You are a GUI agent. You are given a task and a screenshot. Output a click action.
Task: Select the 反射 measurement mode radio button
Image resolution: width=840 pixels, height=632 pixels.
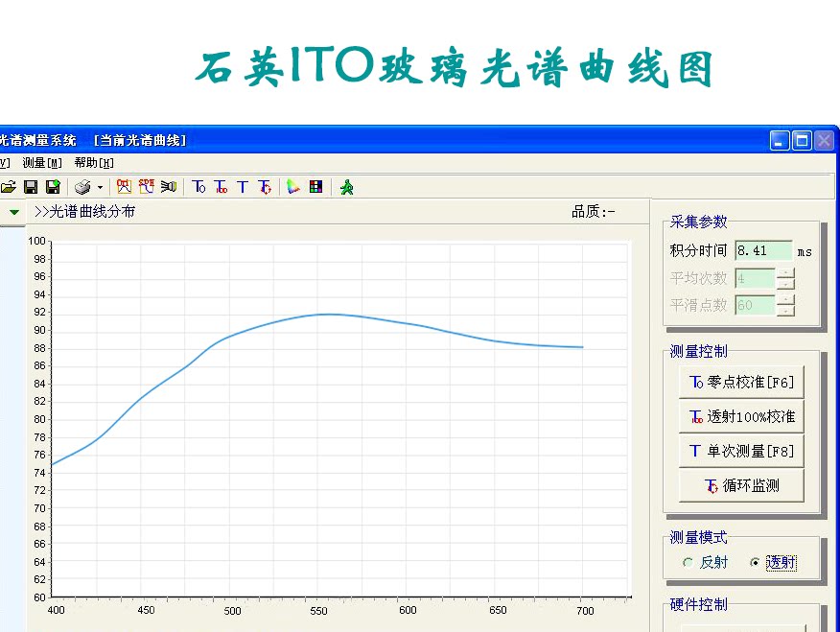[688, 562]
